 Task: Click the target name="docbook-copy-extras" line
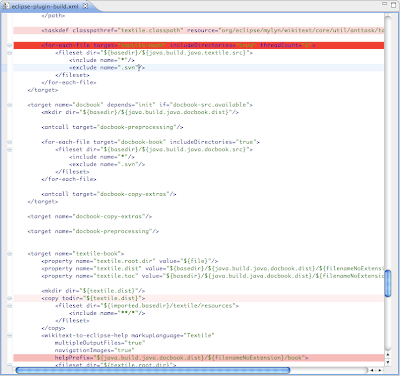(x=90, y=216)
